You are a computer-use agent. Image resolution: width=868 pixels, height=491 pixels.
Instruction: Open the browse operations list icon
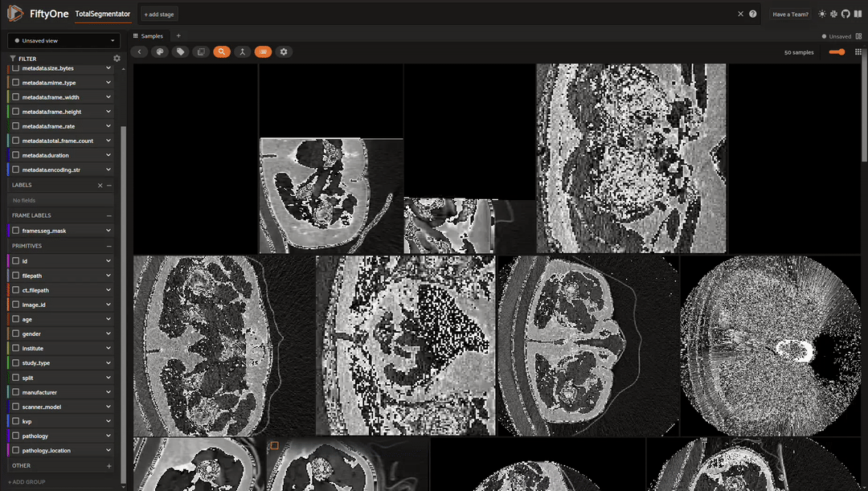pos(263,51)
